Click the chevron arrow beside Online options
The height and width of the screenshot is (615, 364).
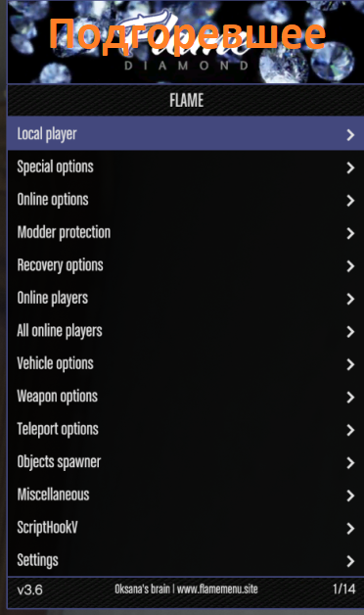[350, 201]
